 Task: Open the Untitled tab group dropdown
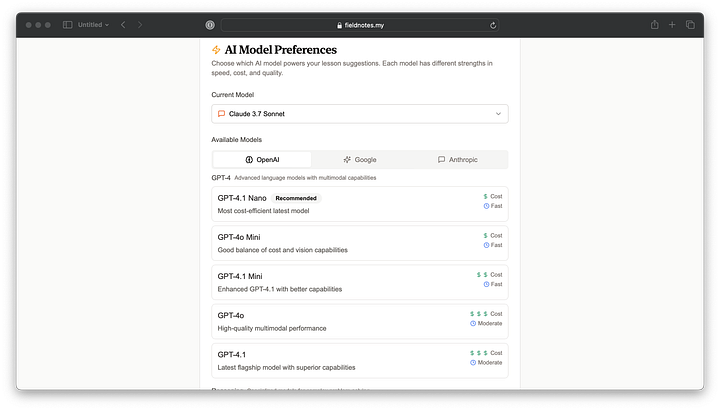(93, 25)
